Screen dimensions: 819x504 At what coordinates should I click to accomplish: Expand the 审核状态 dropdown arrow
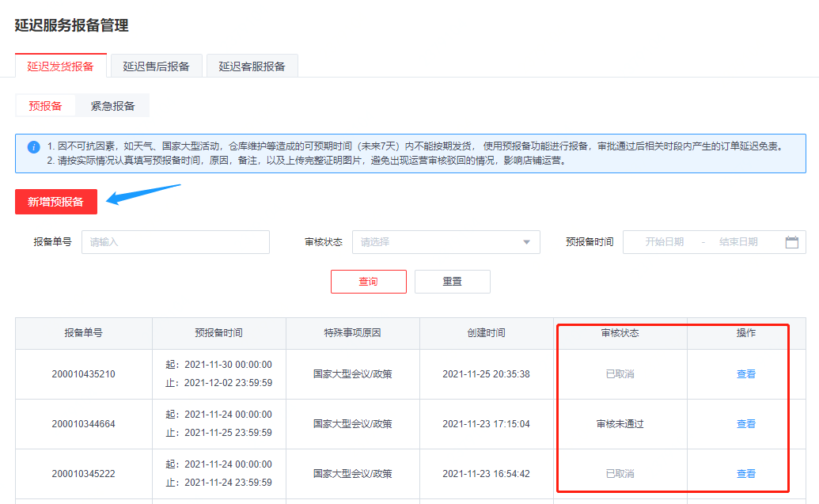[x=527, y=242]
